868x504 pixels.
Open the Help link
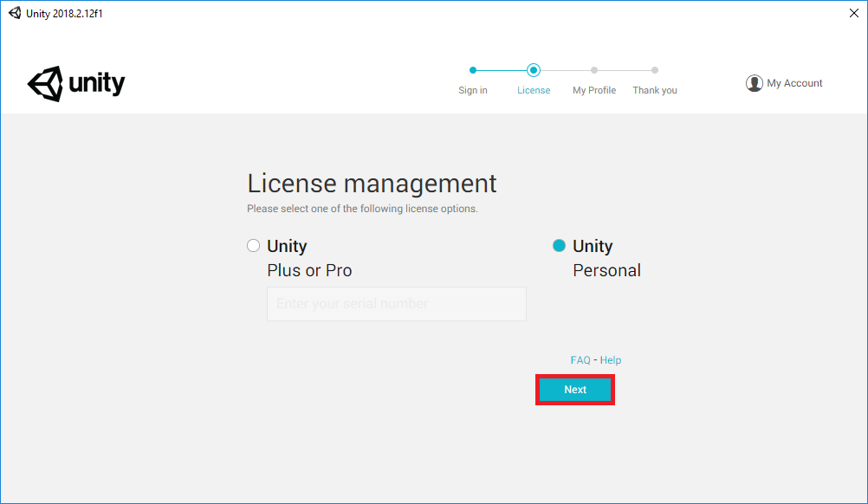point(610,359)
